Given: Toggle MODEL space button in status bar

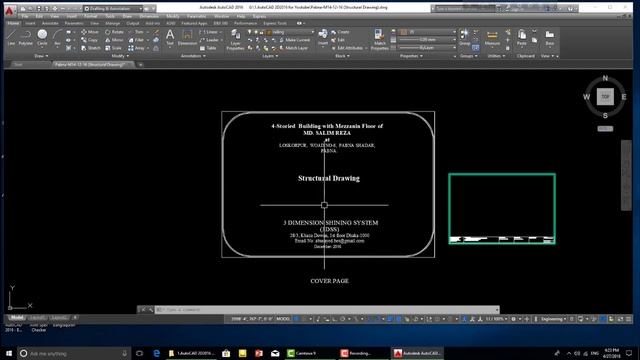Looking at the screenshot, I should (x=283, y=319).
